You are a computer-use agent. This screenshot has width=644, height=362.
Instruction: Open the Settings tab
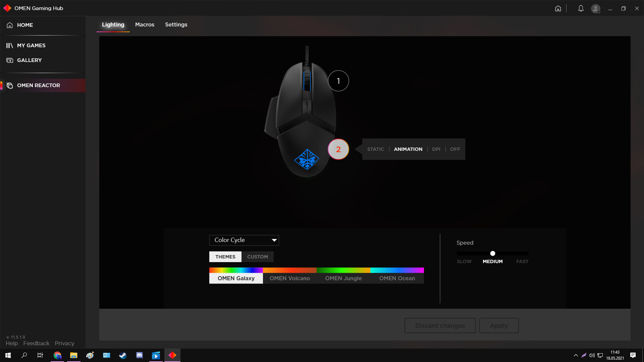tap(176, 24)
